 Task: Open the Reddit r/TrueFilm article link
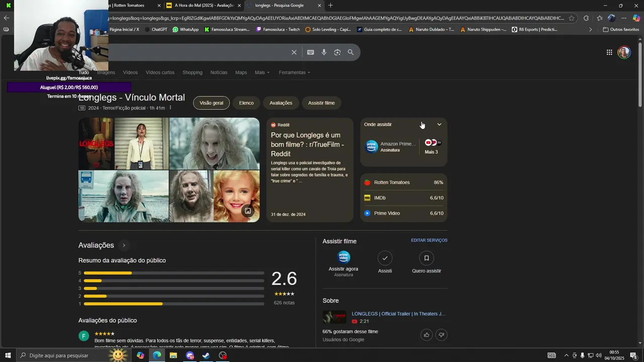tap(307, 144)
